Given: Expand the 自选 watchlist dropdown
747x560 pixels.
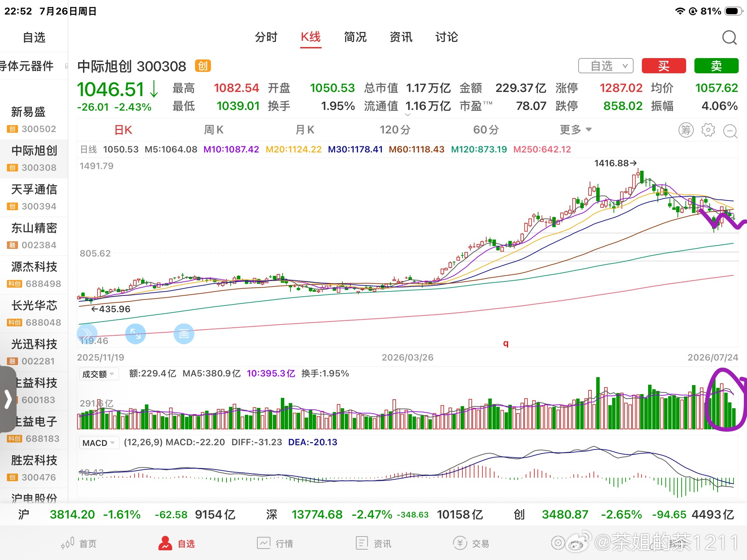Looking at the screenshot, I should click(x=606, y=66).
